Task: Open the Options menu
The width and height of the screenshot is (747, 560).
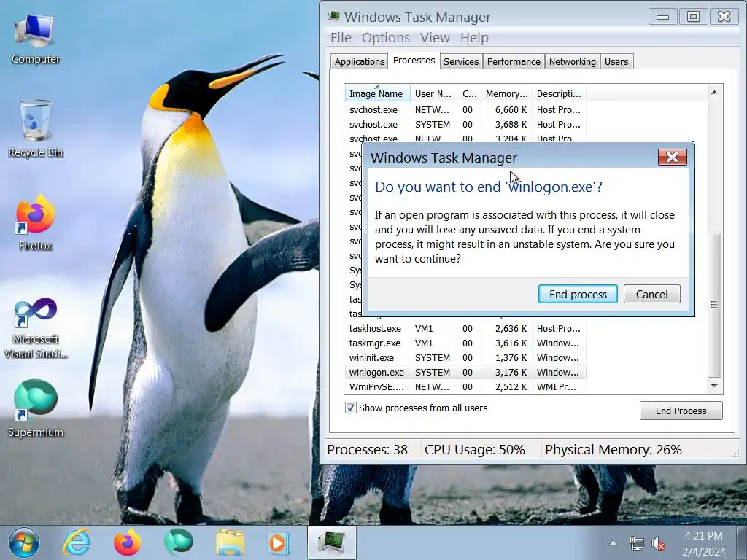Action: pos(385,38)
